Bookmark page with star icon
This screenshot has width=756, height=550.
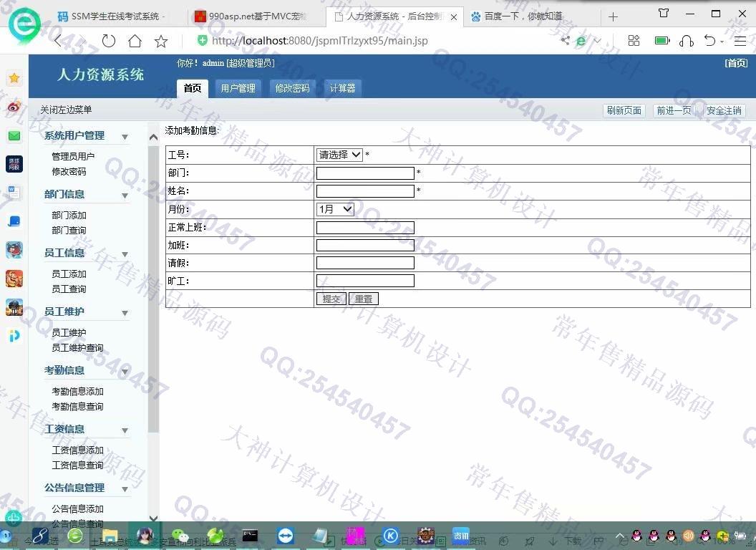tap(161, 41)
